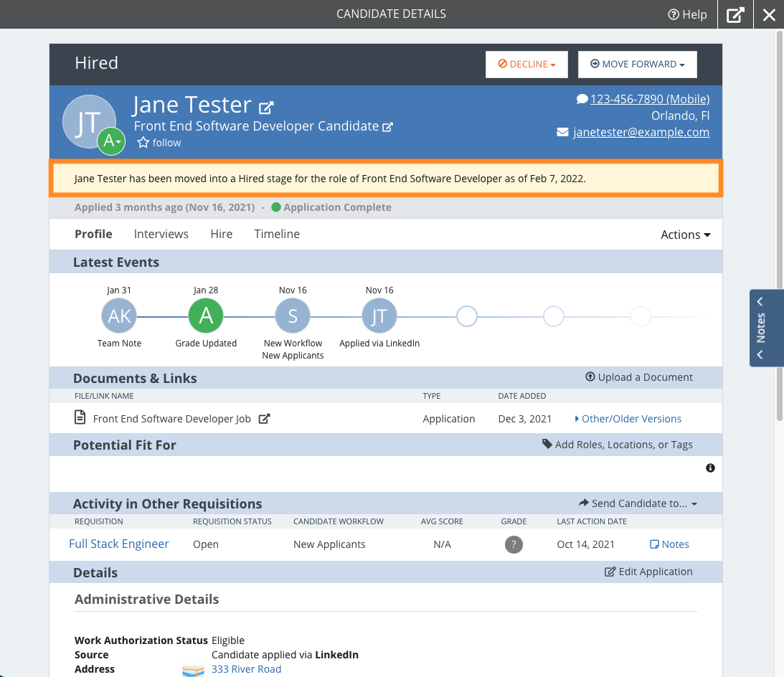Switch to the Timeline tab
The height and width of the screenshot is (677, 784).
[277, 234]
